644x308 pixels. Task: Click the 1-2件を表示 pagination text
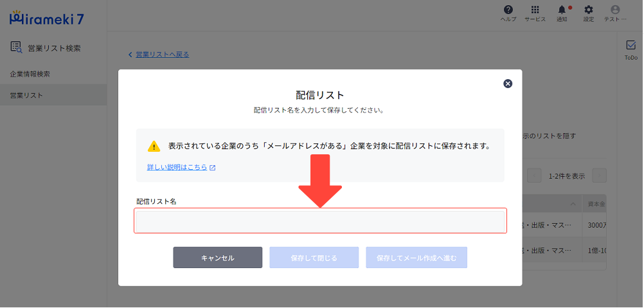coord(567,176)
